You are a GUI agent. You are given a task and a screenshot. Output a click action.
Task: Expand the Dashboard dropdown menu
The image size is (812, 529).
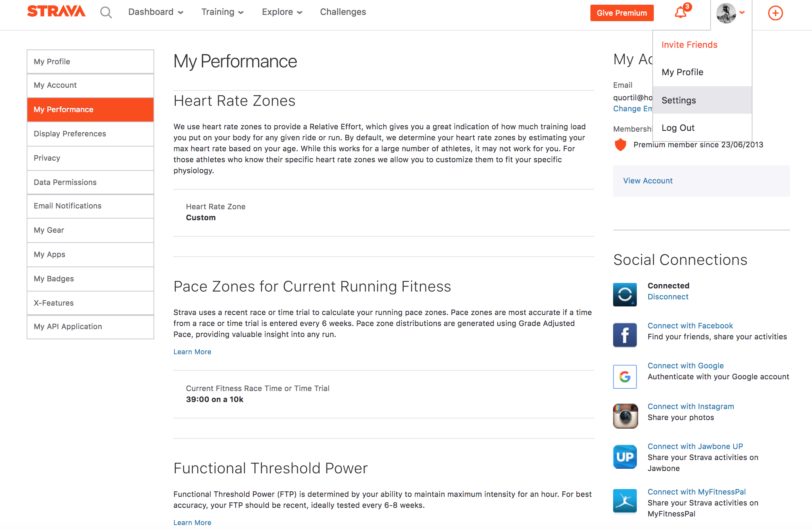pos(155,12)
